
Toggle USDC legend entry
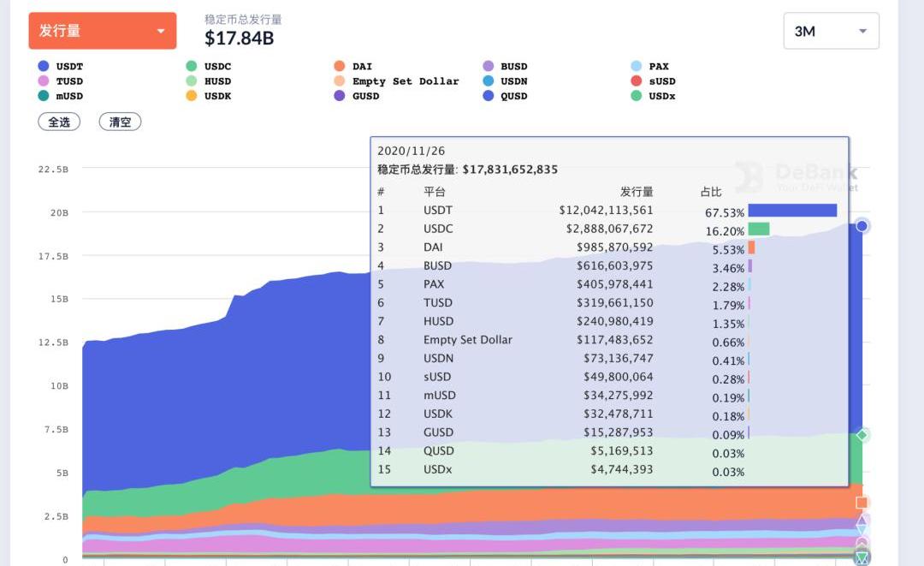(209, 66)
